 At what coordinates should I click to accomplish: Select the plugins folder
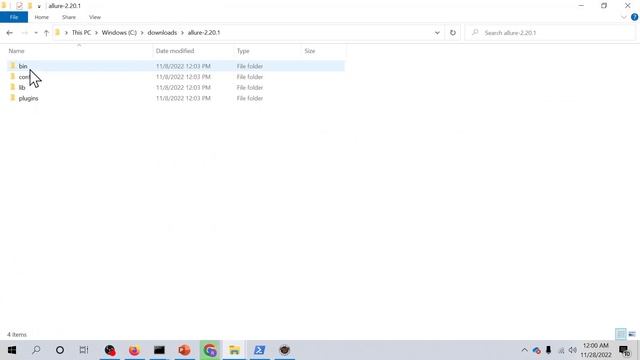pyautogui.click(x=28, y=98)
